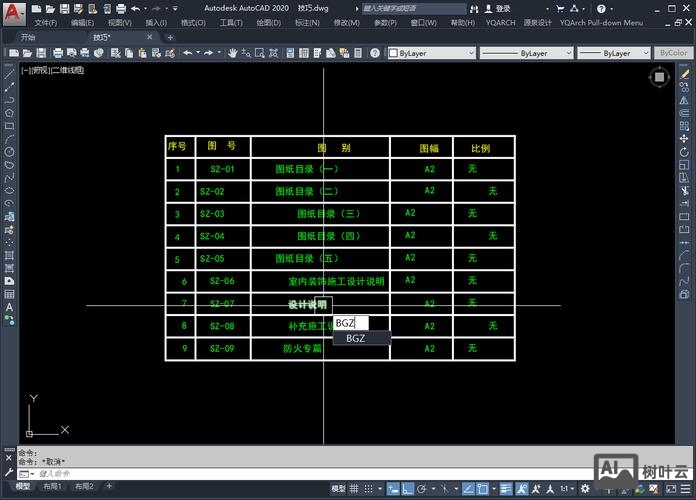
Task: Click the Undo arrow icon
Action: pyautogui.click(x=187, y=53)
